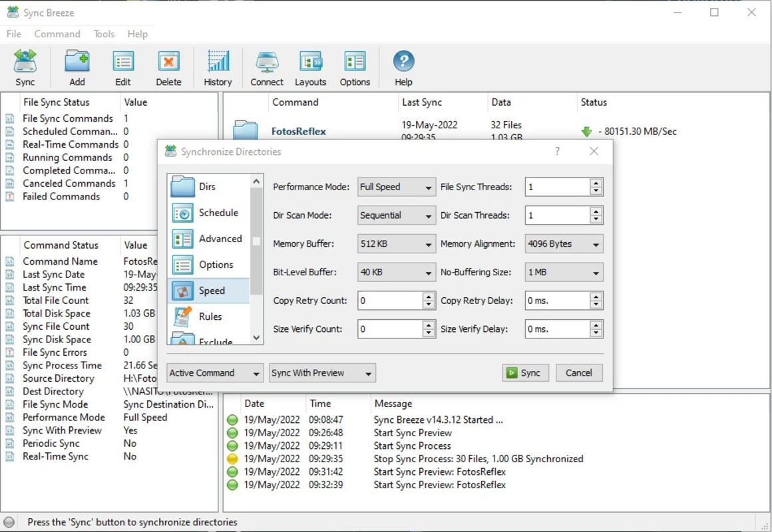
Task: Select the Speed category icon
Action: [x=182, y=291]
